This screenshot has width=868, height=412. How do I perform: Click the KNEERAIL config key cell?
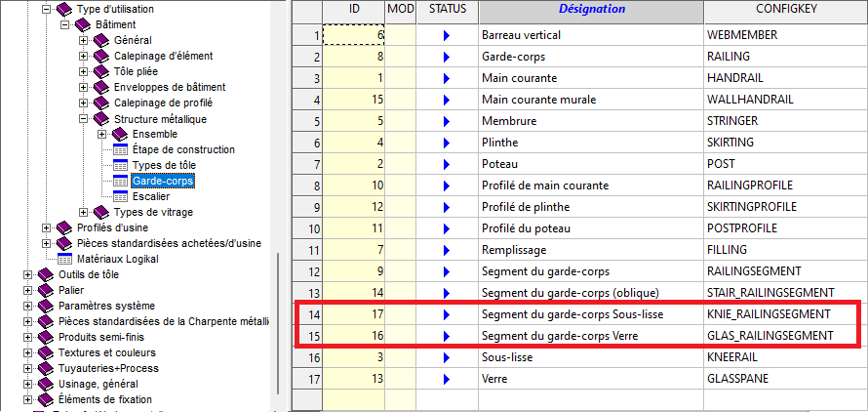pos(786,357)
